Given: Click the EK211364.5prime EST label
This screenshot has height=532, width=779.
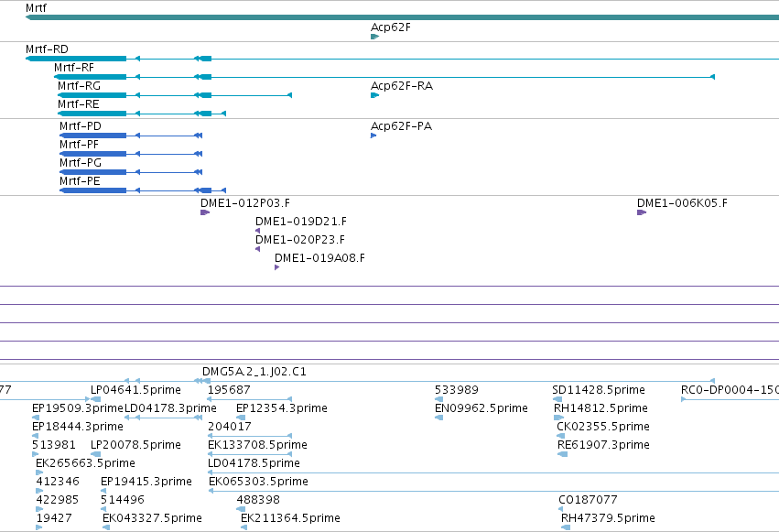Looking at the screenshot, I should pyautogui.click(x=290, y=518).
